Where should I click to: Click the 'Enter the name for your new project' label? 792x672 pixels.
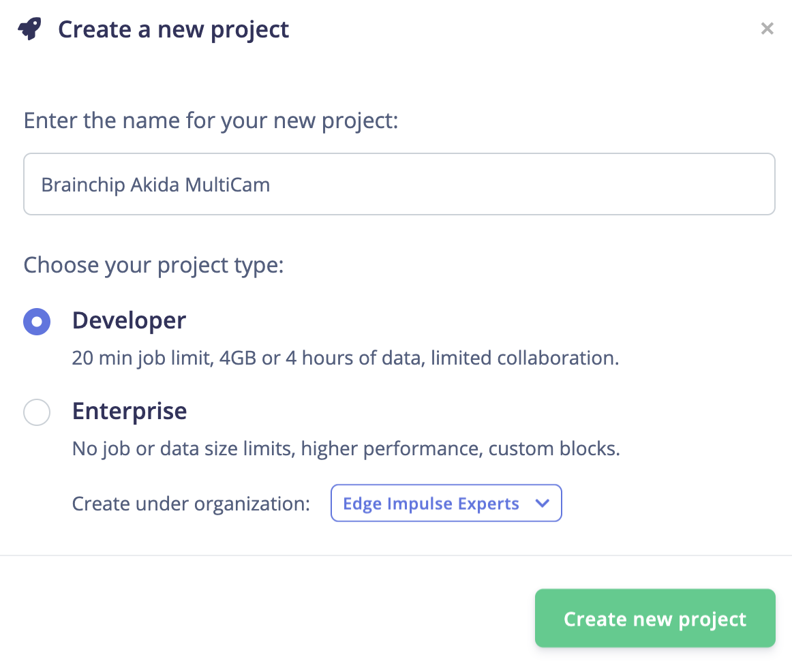coord(211,121)
